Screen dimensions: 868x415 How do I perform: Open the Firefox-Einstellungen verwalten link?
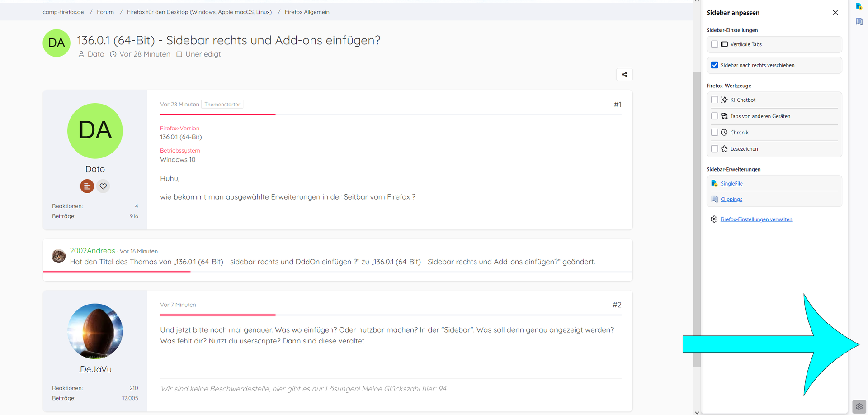coord(756,219)
